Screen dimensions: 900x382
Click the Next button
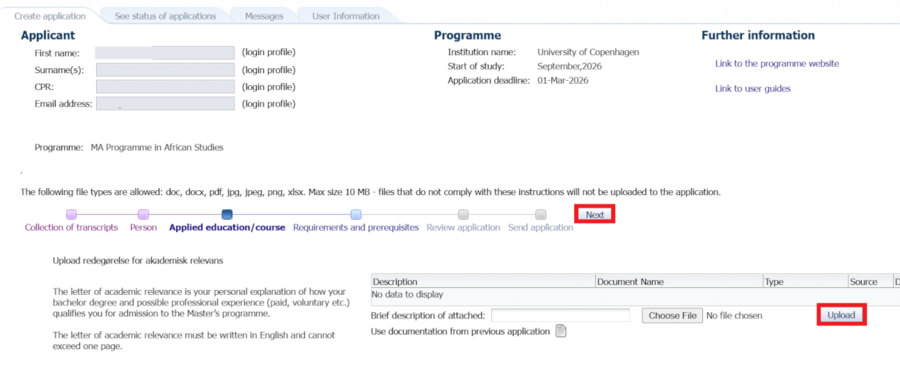595,215
